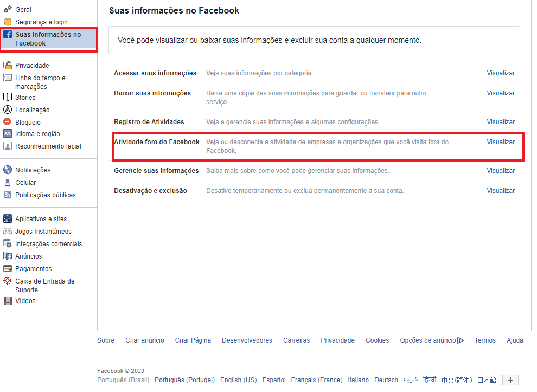This screenshot has height=392, width=537.
Task: Open the Criar anúncio footer link
Action: [x=144, y=340]
